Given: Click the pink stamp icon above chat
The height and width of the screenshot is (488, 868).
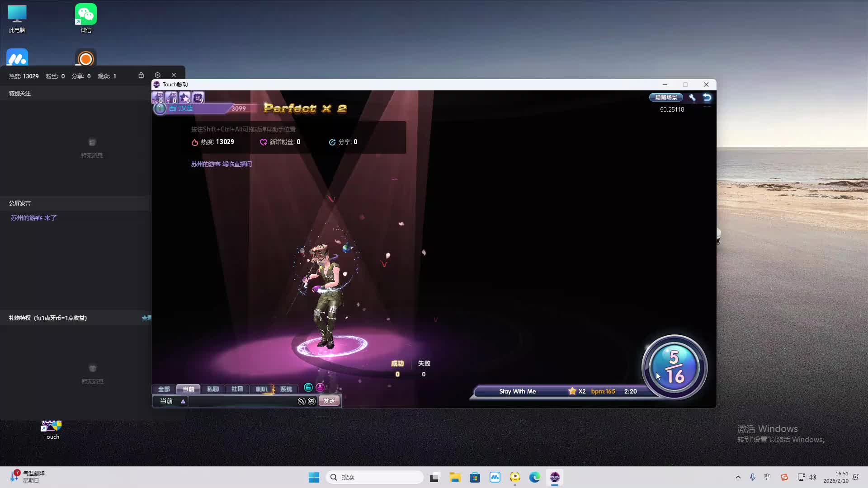Looking at the screenshot, I should coord(320,387).
